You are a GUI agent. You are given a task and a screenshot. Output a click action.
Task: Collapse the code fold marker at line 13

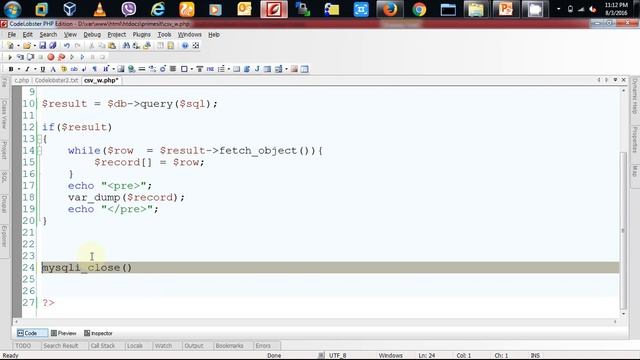40,139
